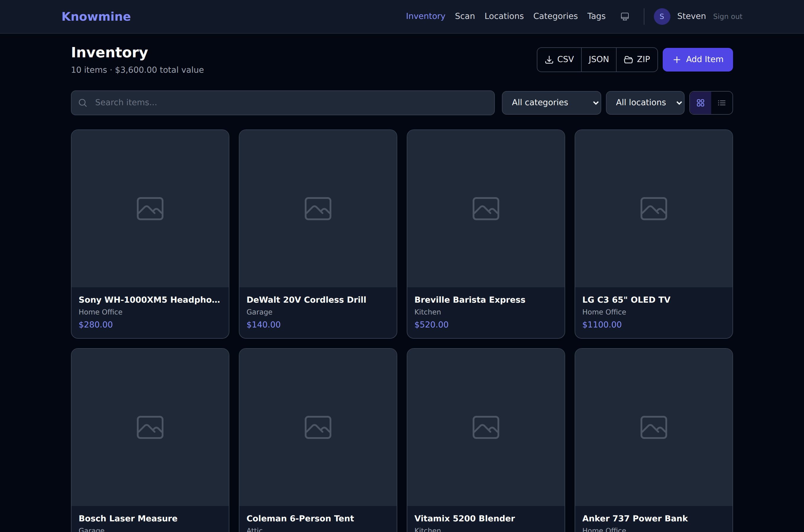Viewport: 804px width, 532px height.
Task: Go to the Inventory nav tab
Action: tap(425, 16)
